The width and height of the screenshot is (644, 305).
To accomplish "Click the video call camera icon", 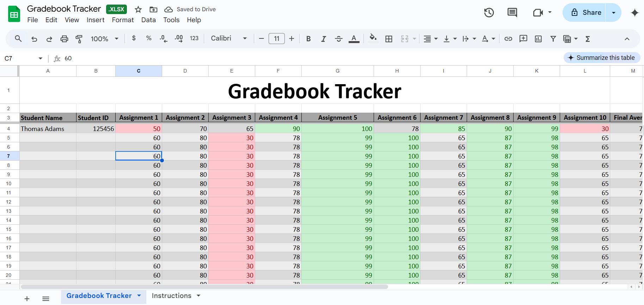I will click(538, 13).
